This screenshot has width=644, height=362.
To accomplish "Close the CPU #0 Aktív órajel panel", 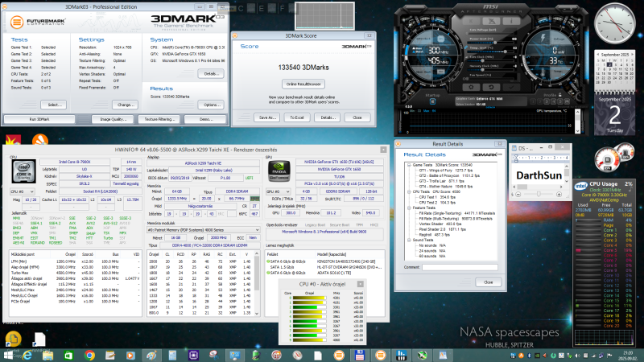I will tap(360, 284).
